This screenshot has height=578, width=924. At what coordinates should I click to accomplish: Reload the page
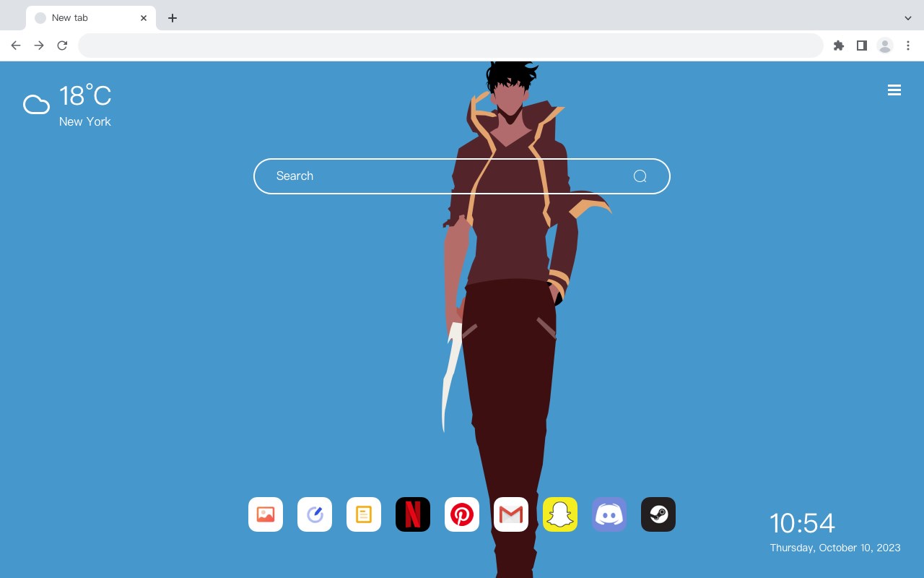pyautogui.click(x=62, y=46)
